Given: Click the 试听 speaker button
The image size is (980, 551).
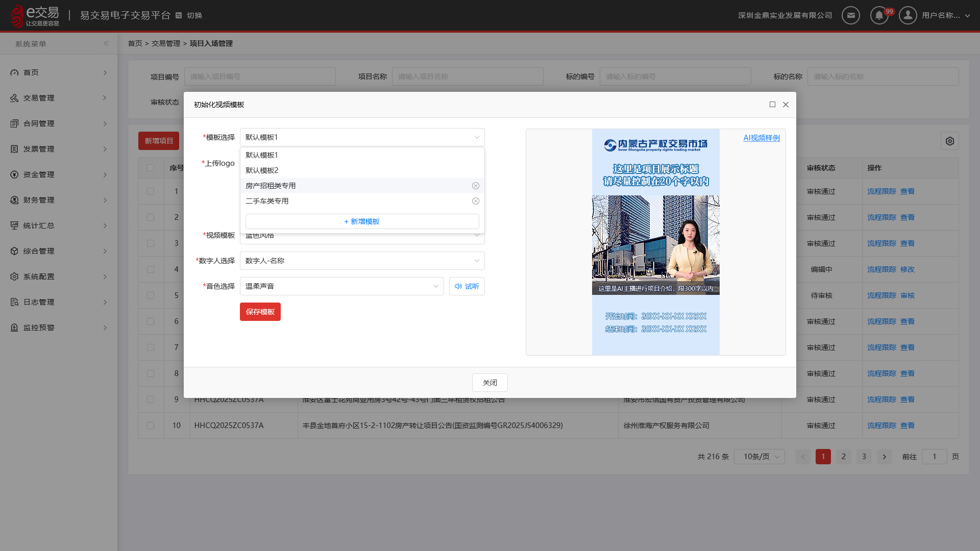Looking at the screenshot, I should (x=467, y=286).
